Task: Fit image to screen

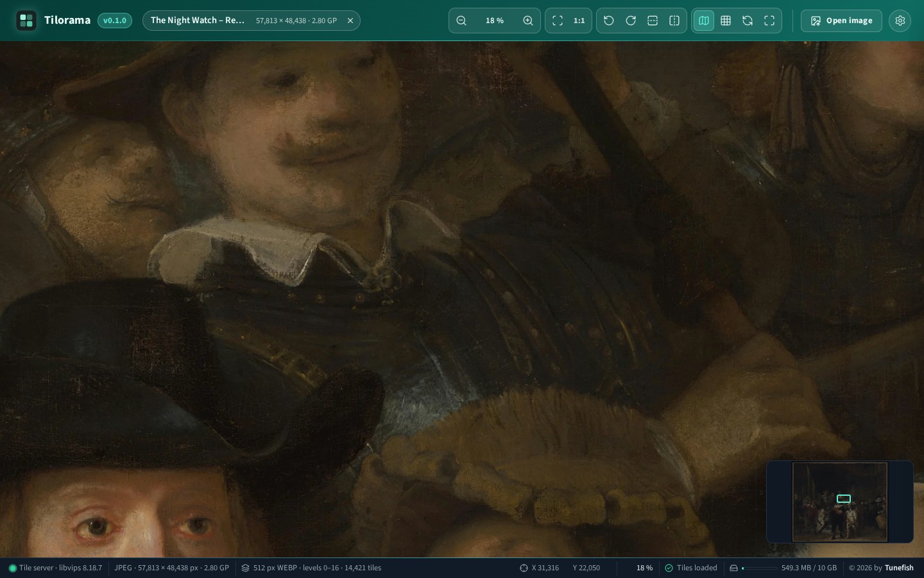Action: (558, 21)
